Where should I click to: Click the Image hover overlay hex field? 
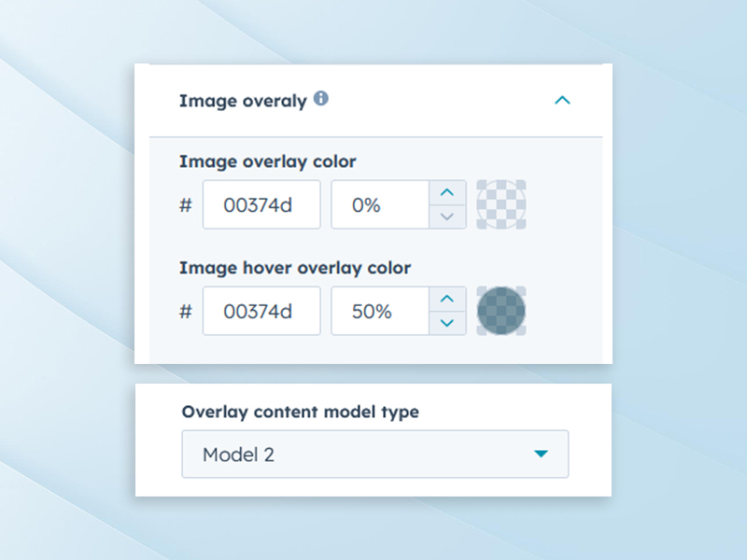261,311
